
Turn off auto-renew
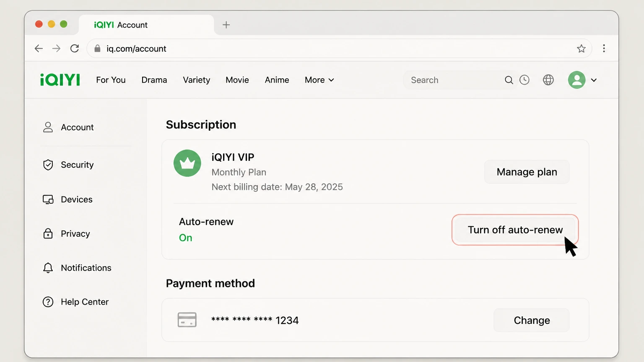[x=515, y=230]
